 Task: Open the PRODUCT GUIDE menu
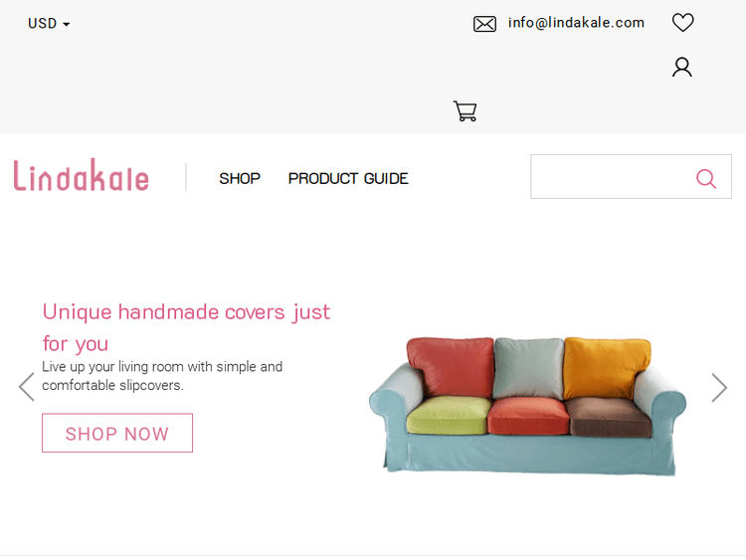348,178
